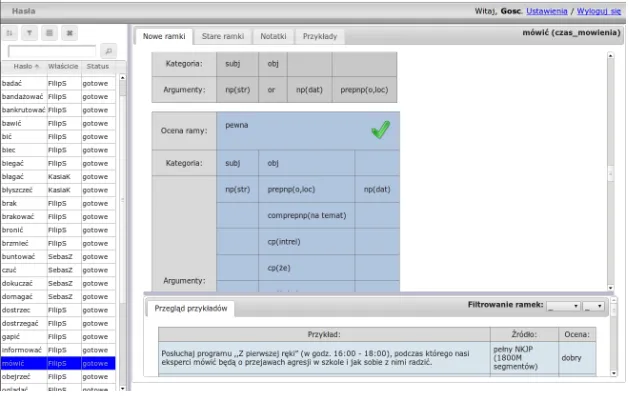The width and height of the screenshot is (628, 396).
Task: Open first Filtrowanie ramek dropdown
Action: coord(564,306)
